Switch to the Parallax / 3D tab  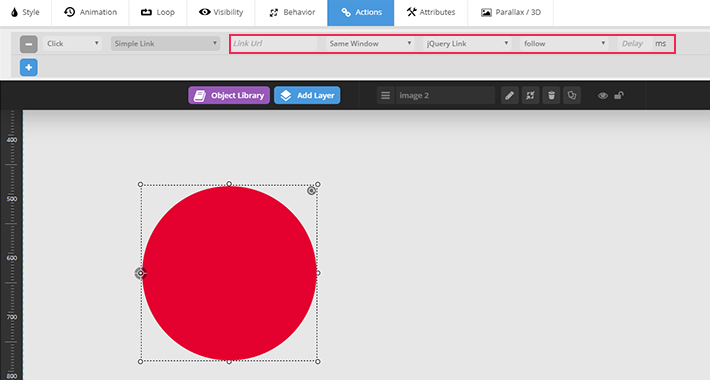tap(511, 13)
